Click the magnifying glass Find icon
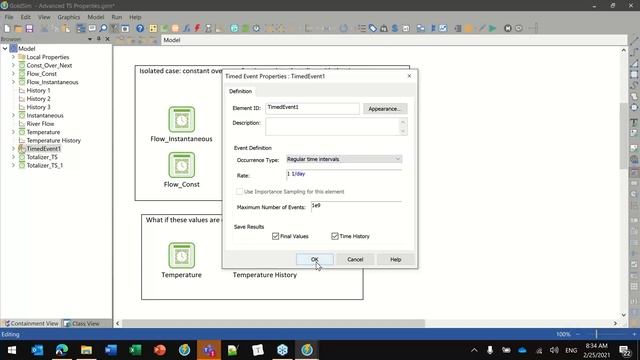This screenshot has width=640, height=360. [x=103, y=29]
